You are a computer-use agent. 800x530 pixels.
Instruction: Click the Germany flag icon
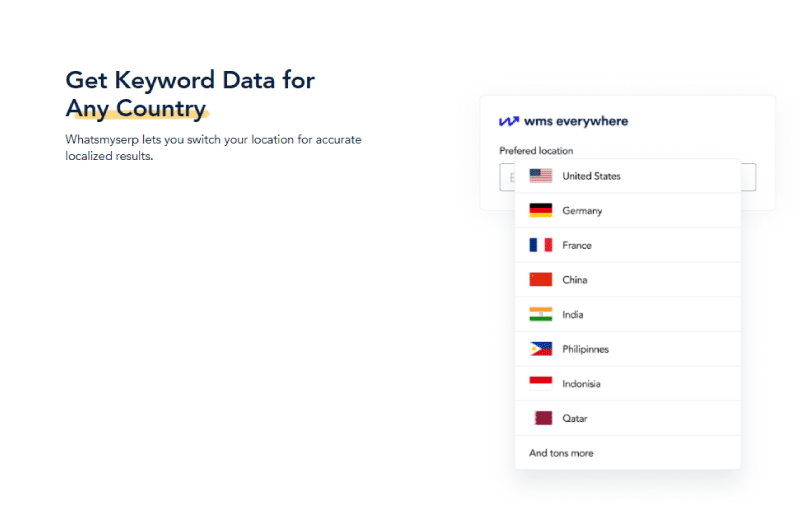(x=540, y=211)
